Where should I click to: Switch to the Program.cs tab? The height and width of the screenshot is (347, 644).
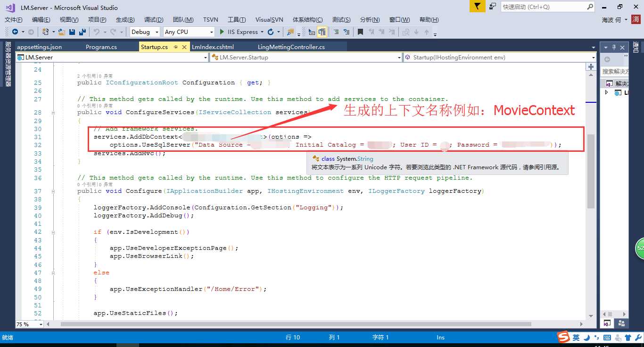pos(101,47)
